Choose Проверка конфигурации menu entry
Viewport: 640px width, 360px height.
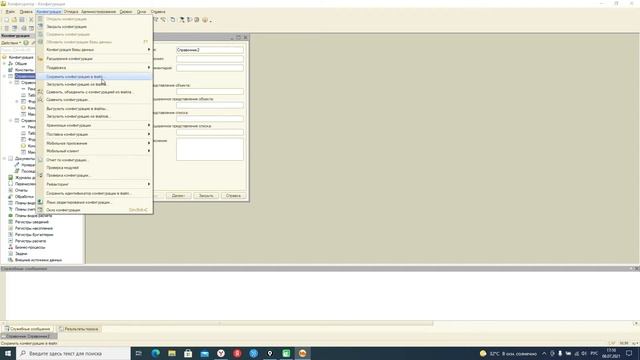click(x=95, y=175)
